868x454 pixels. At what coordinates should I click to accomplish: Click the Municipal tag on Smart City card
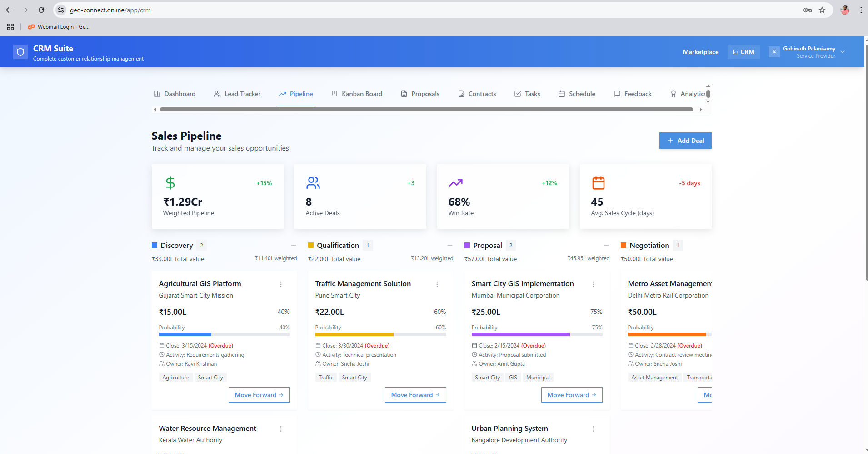tap(538, 378)
